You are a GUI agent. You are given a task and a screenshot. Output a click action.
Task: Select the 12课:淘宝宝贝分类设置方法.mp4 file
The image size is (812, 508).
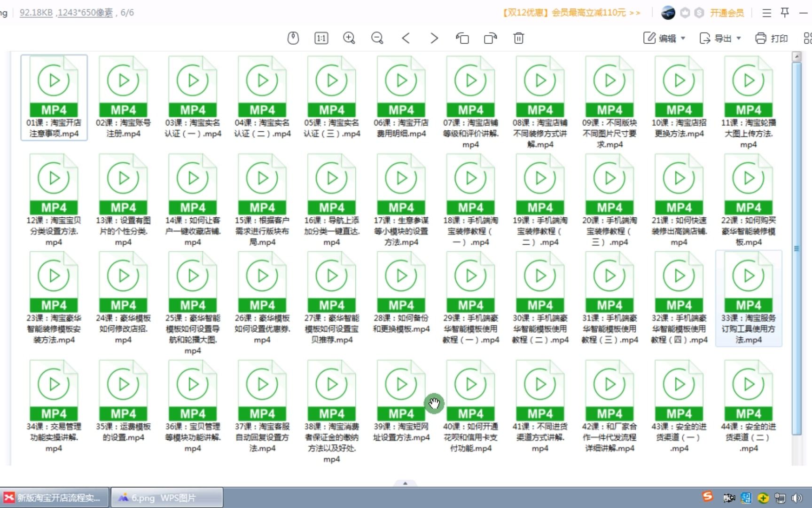[54, 200]
